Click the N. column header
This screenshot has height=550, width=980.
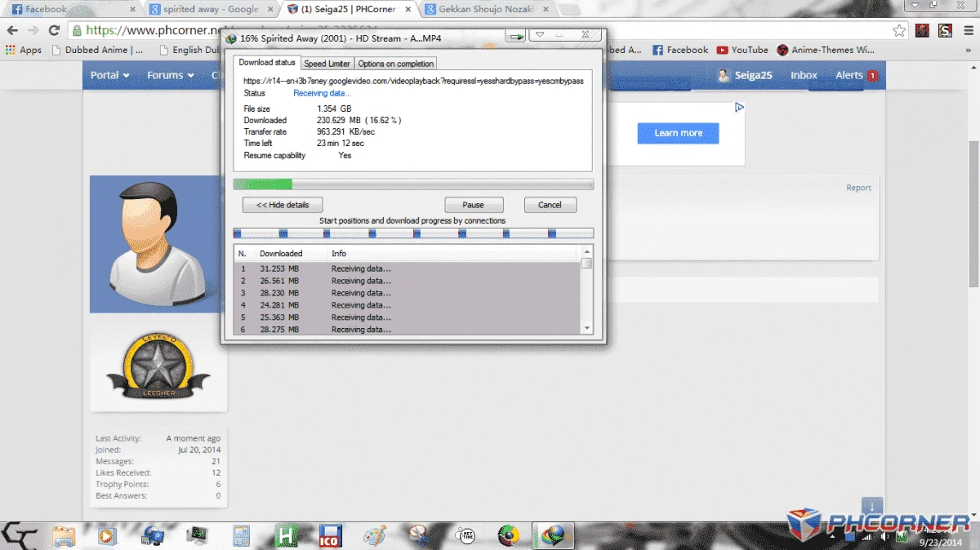(243, 254)
